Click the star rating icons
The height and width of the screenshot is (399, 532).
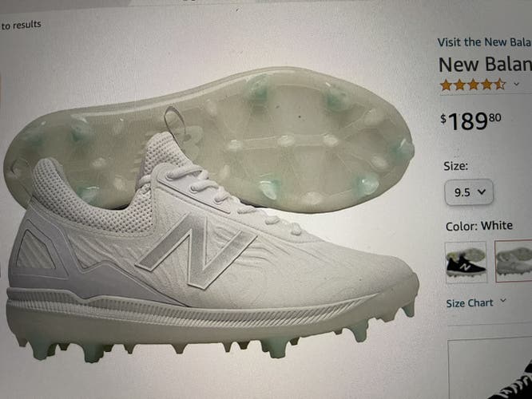pyautogui.click(x=472, y=84)
